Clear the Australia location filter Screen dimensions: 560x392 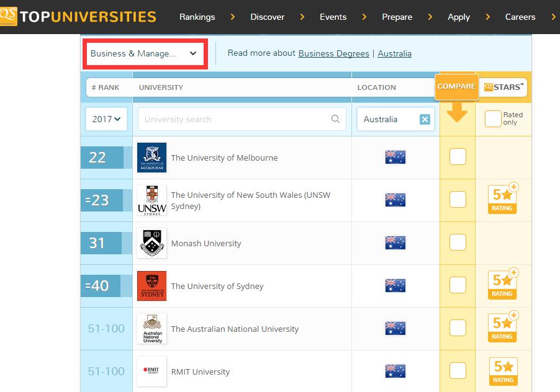tap(425, 119)
